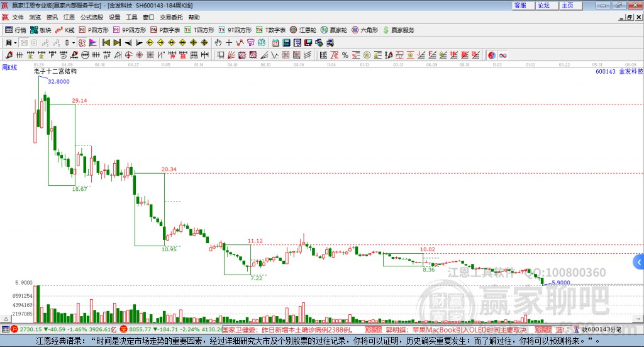Click the red-blue yin-yang icon
644x347 pixels.
492,55
